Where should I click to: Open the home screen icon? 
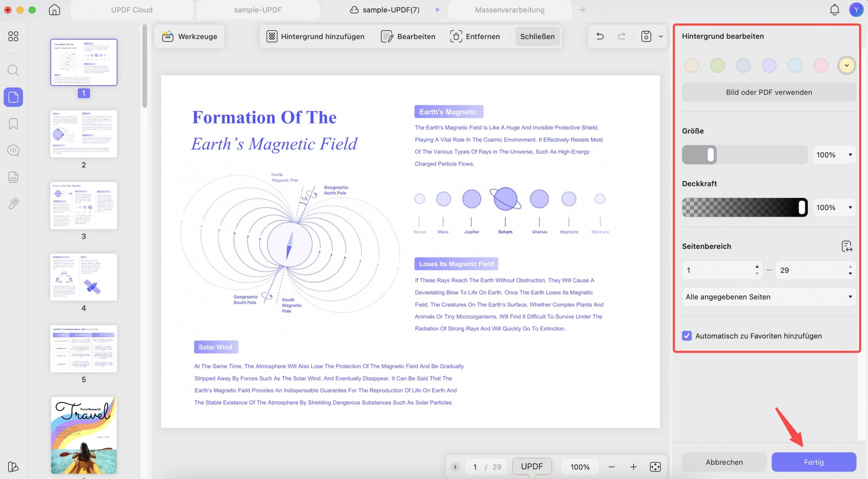tap(54, 10)
